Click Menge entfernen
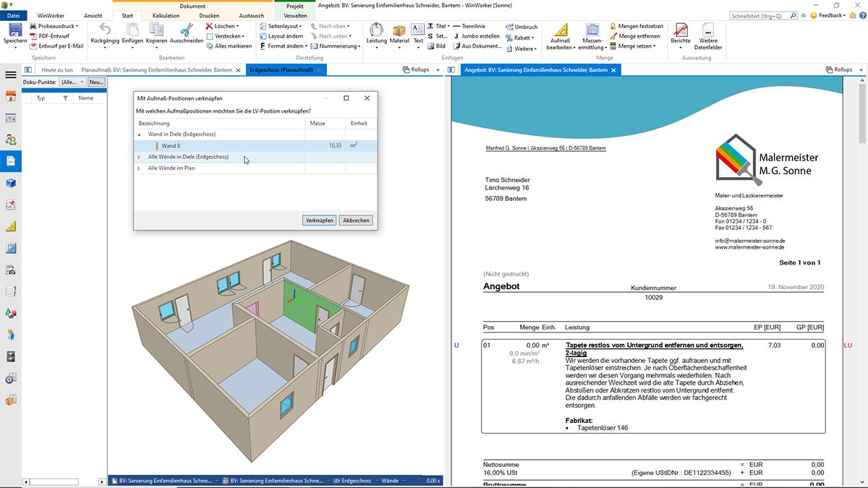868x488 pixels. 634,35
